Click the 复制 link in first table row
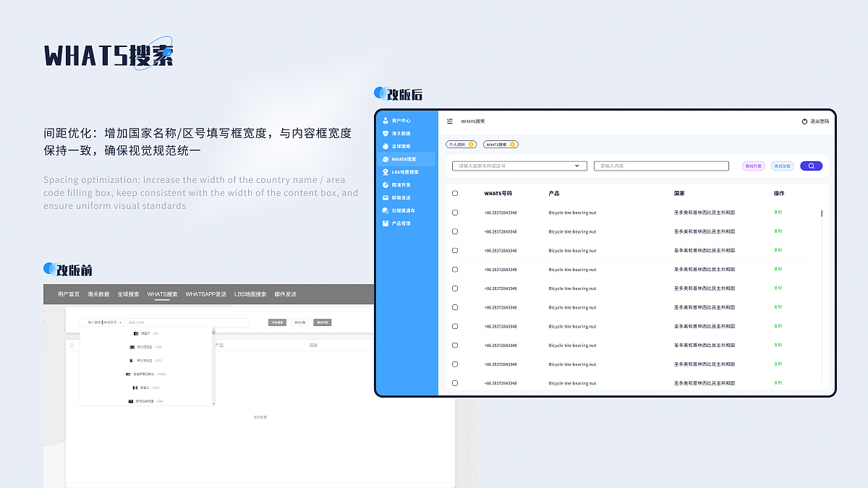Screen dimensions: 868x488 tap(778, 213)
